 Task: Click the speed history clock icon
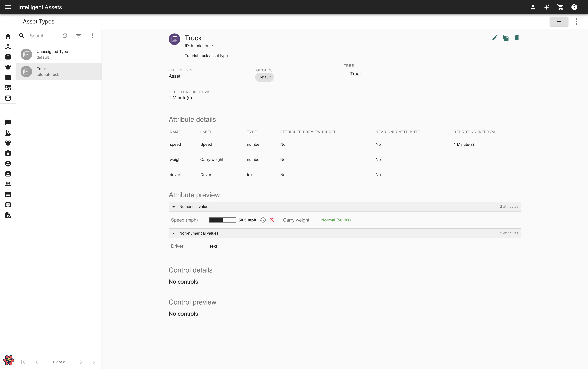pos(263,220)
